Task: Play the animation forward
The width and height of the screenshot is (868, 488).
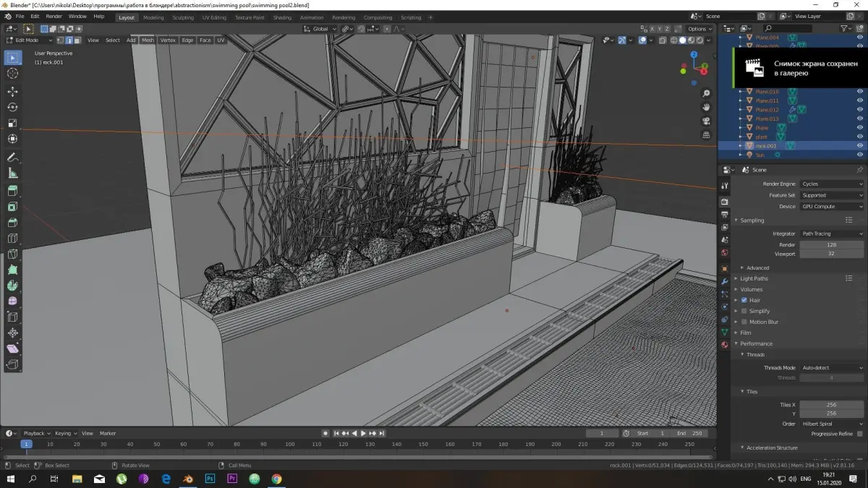Action: 363,433
